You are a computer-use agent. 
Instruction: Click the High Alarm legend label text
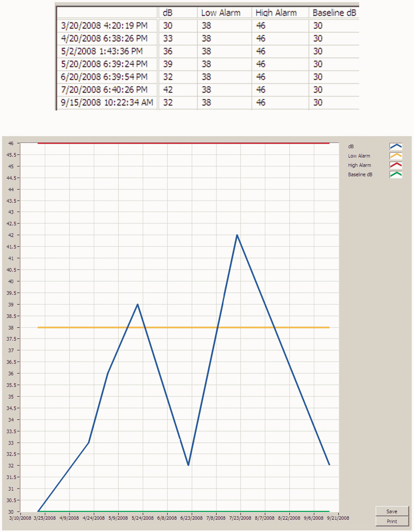pyautogui.click(x=359, y=165)
